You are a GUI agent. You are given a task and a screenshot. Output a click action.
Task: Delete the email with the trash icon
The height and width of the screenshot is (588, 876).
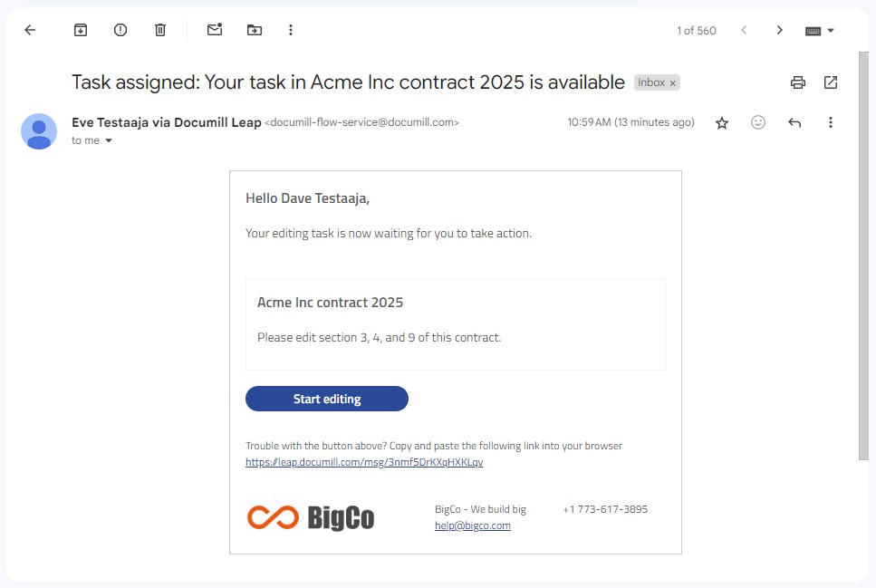click(159, 30)
